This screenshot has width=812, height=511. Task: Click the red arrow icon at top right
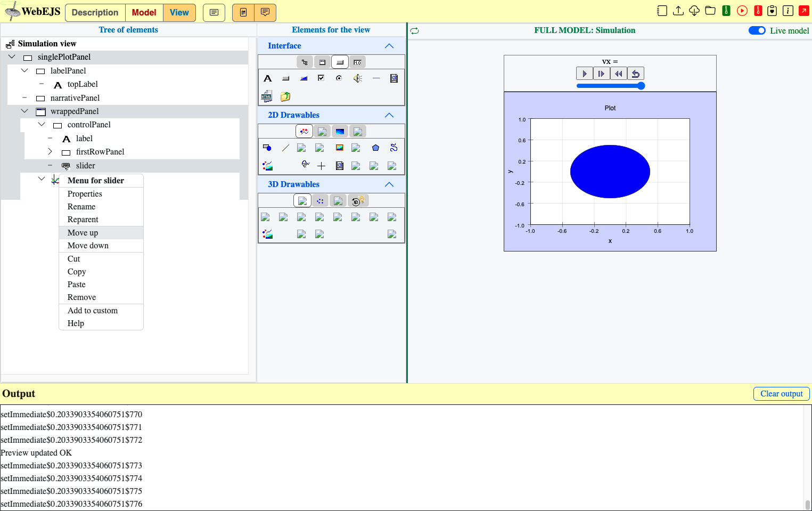(x=804, y=11)
